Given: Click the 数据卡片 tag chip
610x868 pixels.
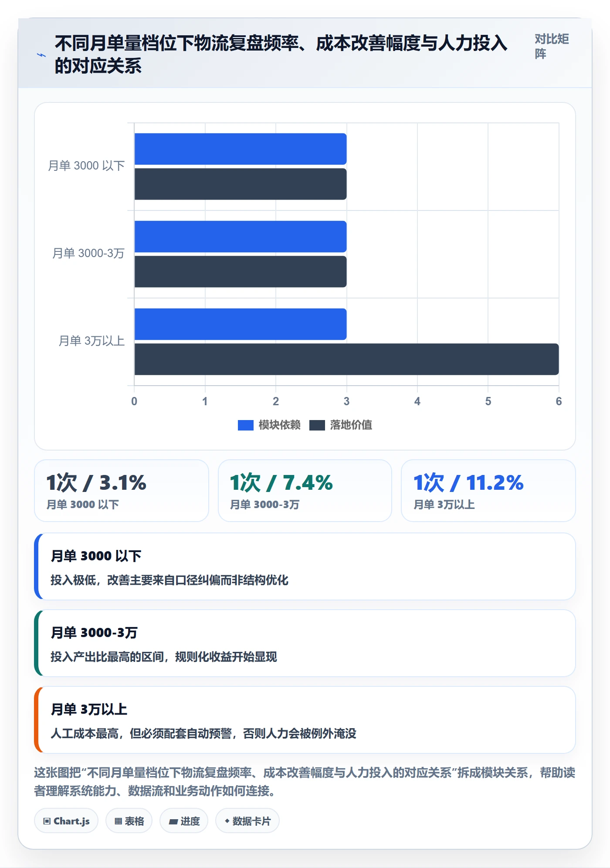Looking at the screenshot, I should point(247,821).
